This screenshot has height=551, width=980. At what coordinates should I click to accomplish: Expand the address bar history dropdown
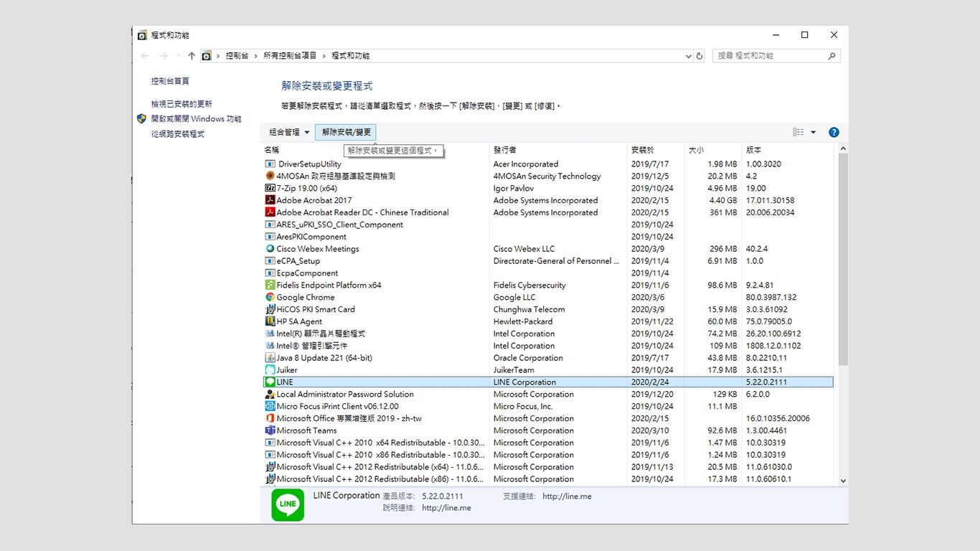click(689, 56)
